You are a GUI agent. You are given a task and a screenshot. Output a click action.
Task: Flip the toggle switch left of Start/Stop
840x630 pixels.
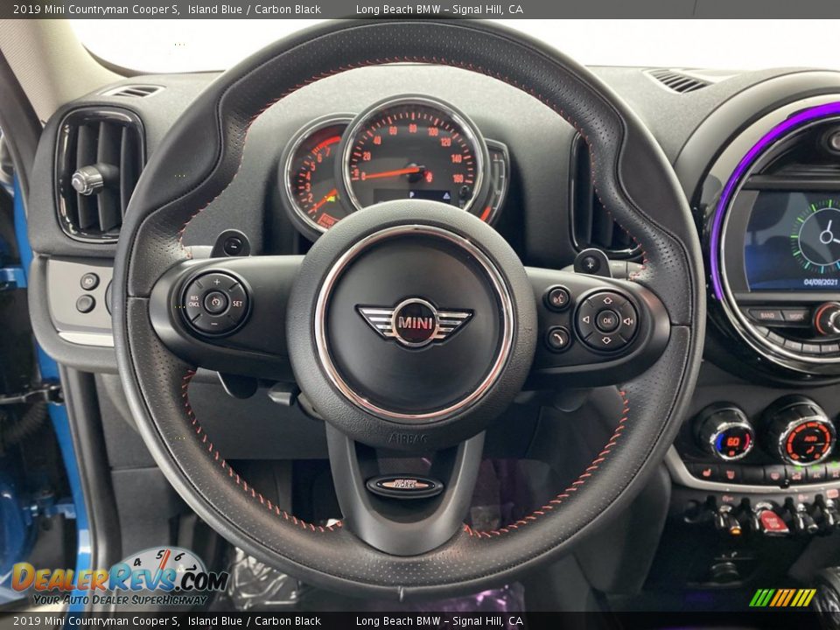(x=729, y=518)
